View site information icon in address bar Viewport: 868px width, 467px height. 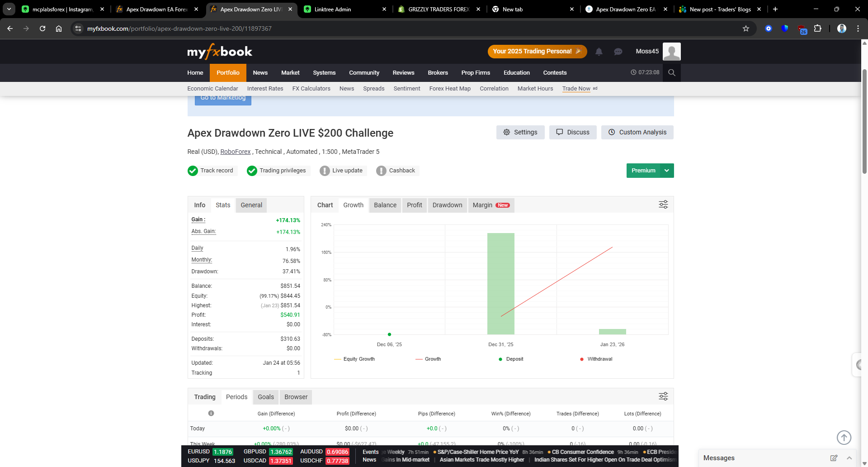tap(78, 29)
